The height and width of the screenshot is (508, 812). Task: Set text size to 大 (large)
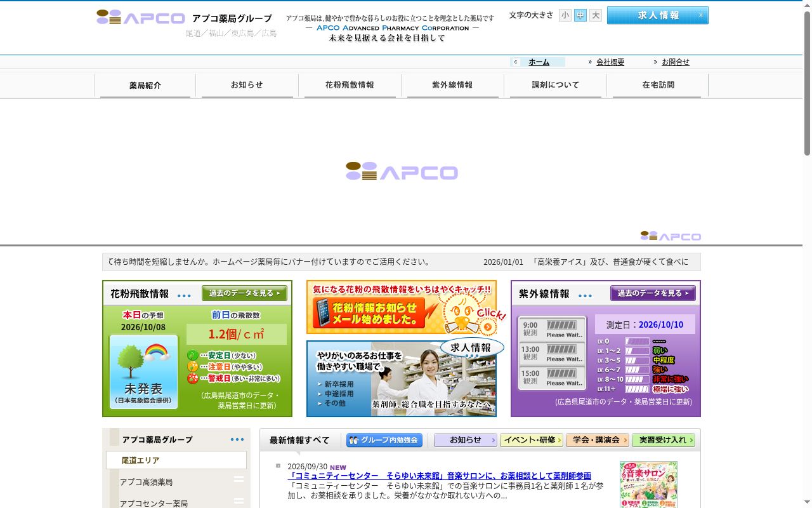point(596,15)
